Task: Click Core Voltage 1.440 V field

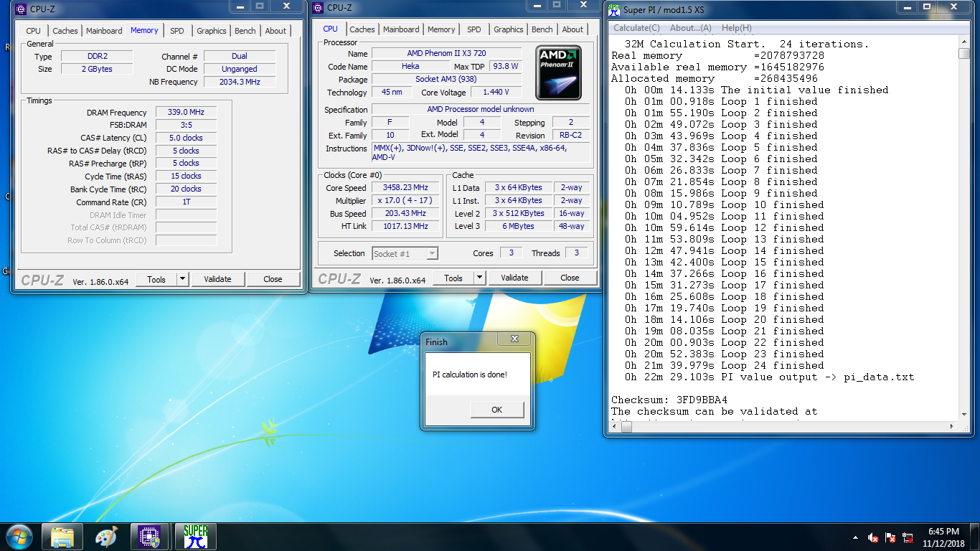Action: click(x=496, y=93)
